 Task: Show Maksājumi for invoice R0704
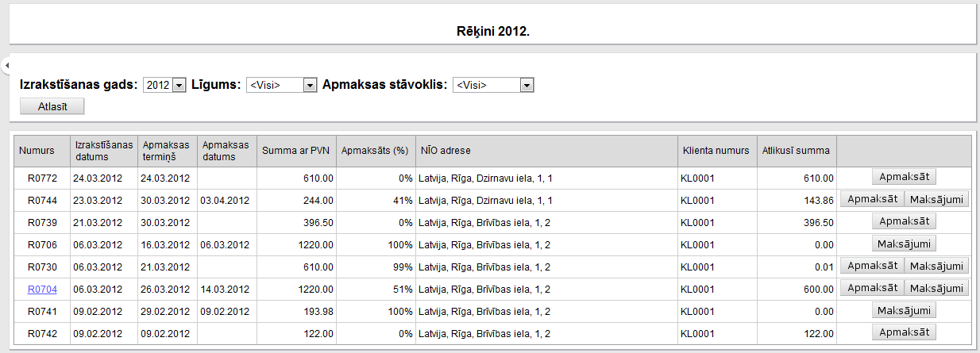click(937, 288)
